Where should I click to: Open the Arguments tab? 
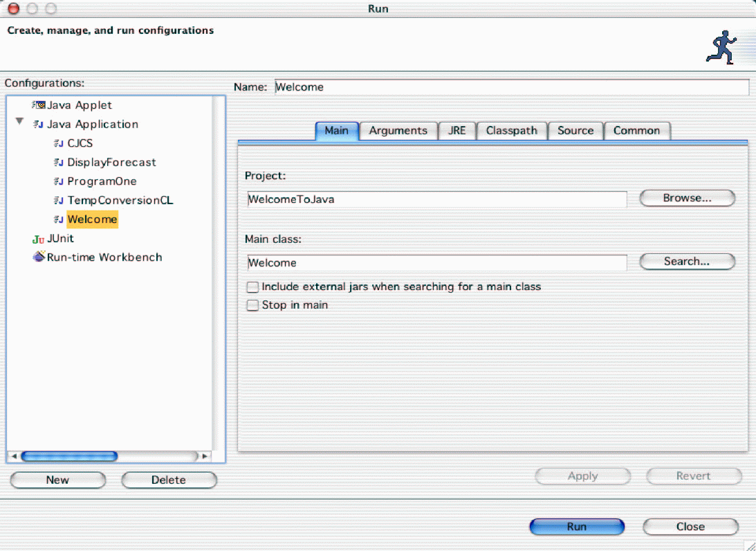398,131
